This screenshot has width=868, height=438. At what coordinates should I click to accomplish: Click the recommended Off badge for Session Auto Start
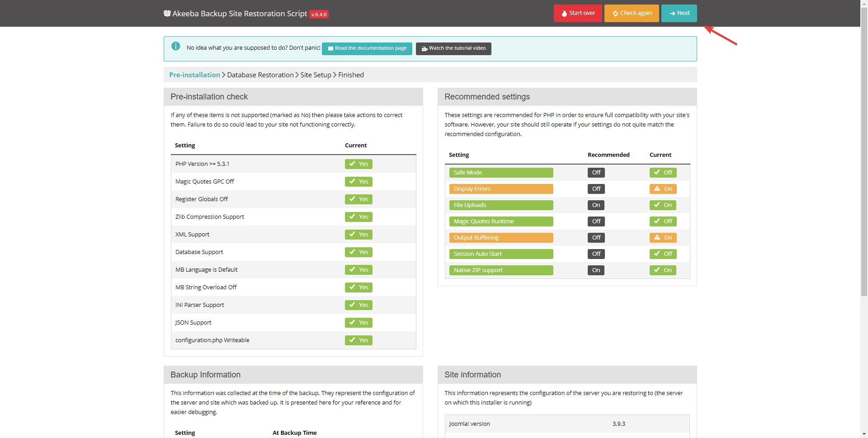click(x=596, y=254)
